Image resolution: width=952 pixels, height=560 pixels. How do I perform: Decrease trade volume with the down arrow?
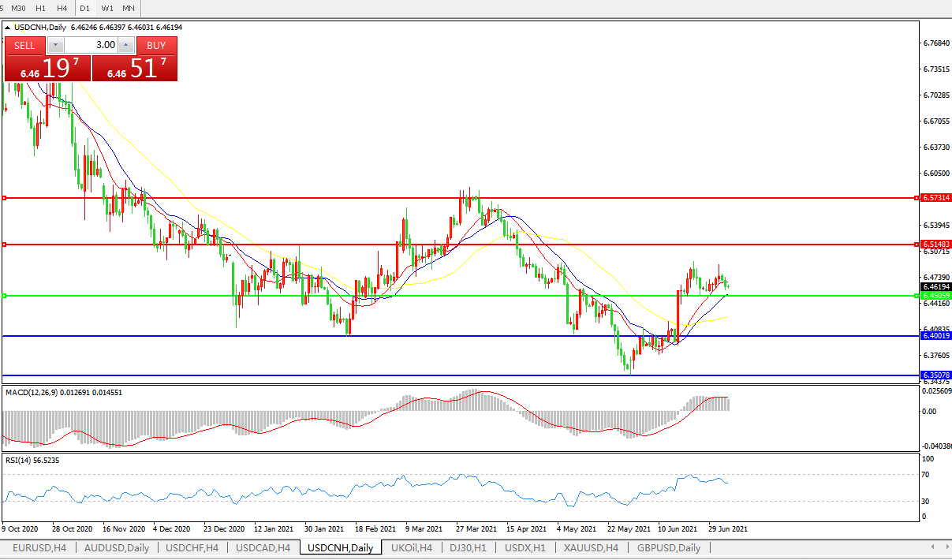pos(56,46)
